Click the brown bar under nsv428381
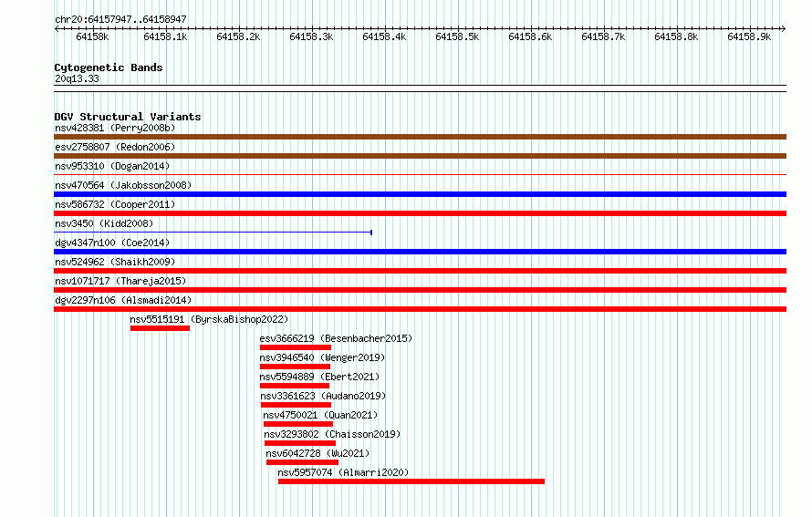 (420, 137)
